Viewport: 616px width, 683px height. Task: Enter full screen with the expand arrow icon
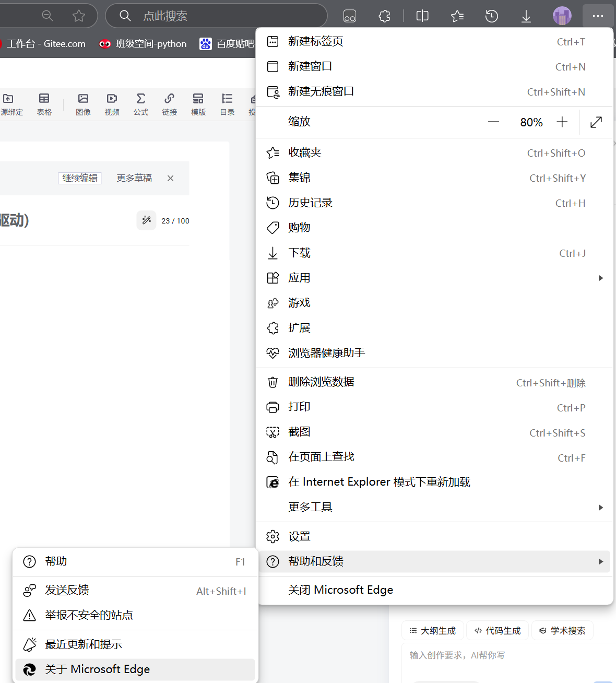(596, 122)
